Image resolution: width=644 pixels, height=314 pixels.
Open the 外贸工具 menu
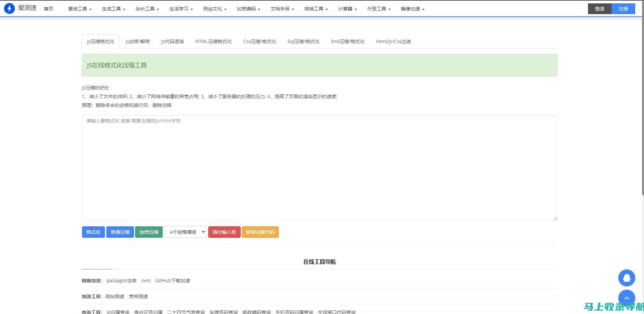point(379,9)
